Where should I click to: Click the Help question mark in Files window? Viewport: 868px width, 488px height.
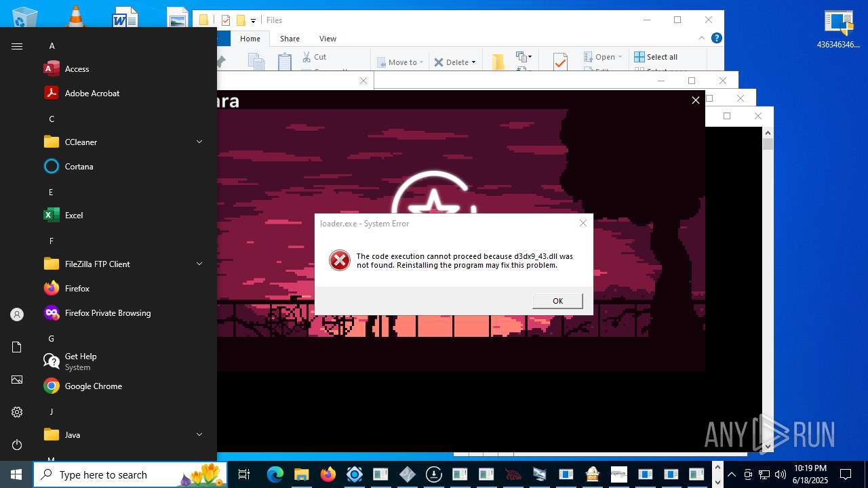pos(716,39)
